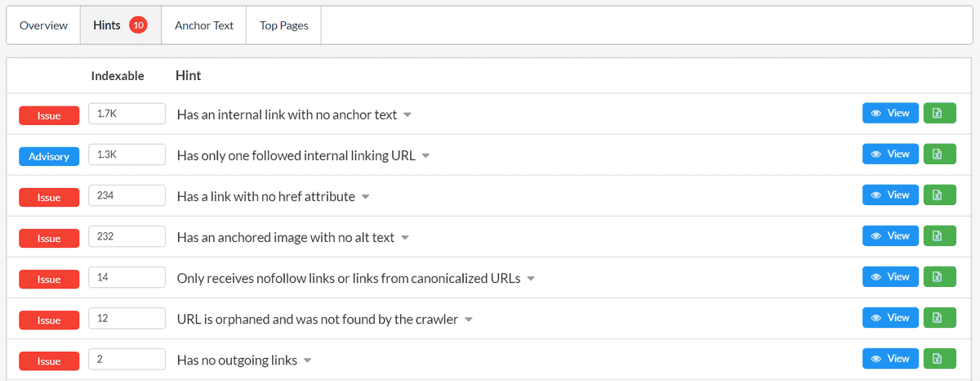Expand 'Has only one followed internal linking URL' details

pyautogui.click(x=425, y=156)
